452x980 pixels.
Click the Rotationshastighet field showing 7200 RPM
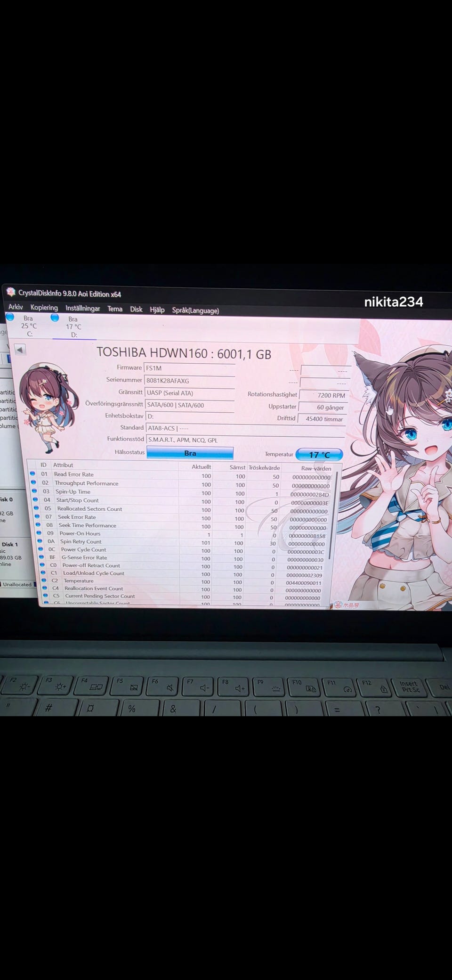pyautogui.click(x=323, y=395)
